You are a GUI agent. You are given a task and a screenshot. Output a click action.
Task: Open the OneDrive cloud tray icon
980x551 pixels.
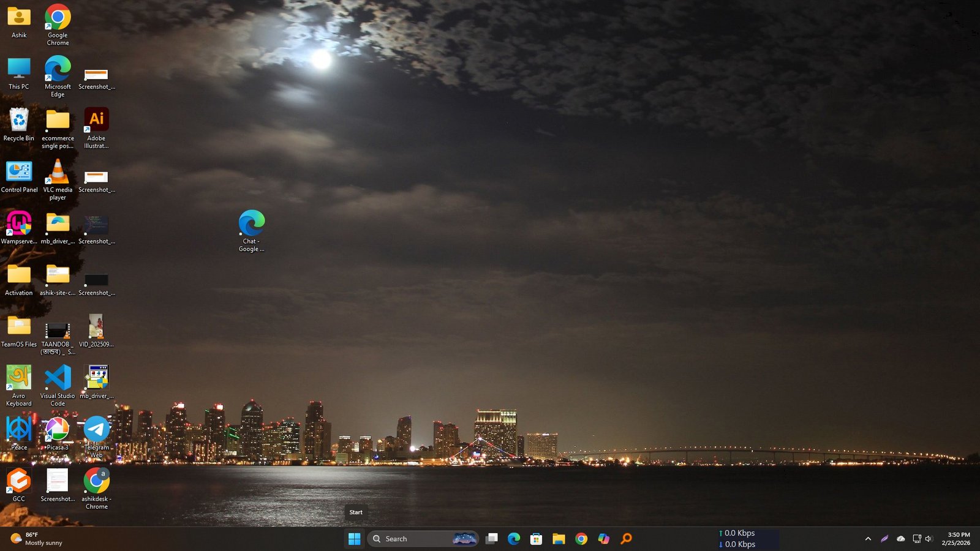coord(901,539)
